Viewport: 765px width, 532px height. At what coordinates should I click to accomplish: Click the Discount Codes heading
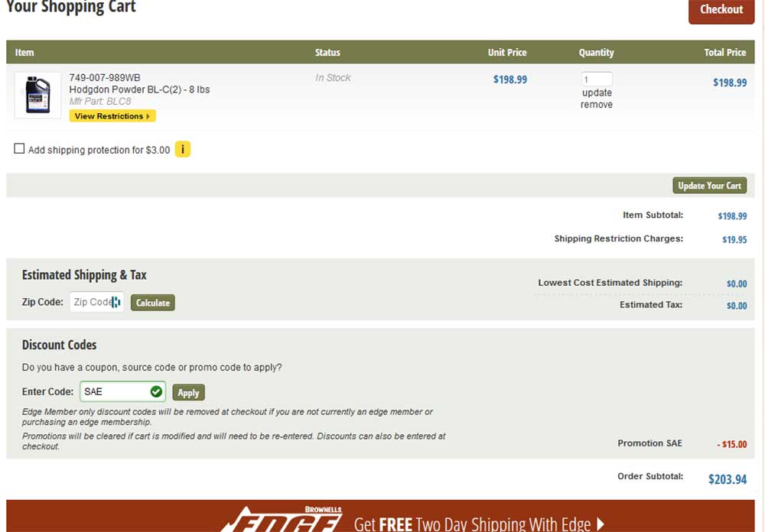59,345
